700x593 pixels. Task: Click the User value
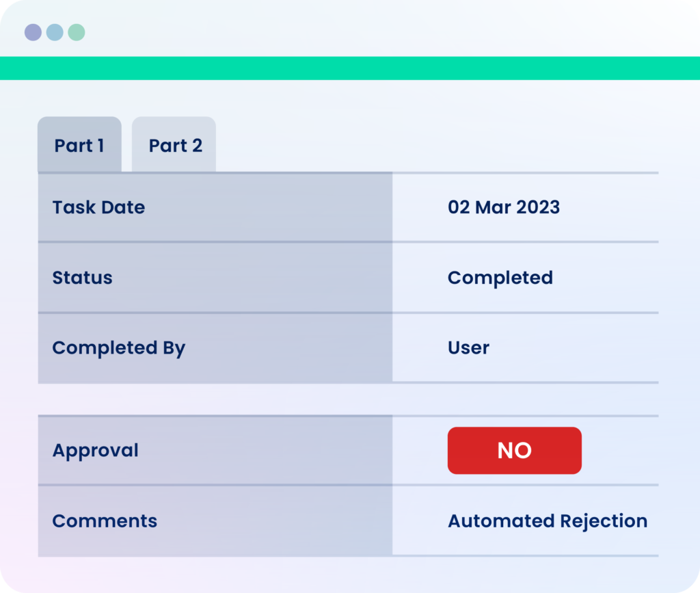pyautogui.click(x=468, y=348)
